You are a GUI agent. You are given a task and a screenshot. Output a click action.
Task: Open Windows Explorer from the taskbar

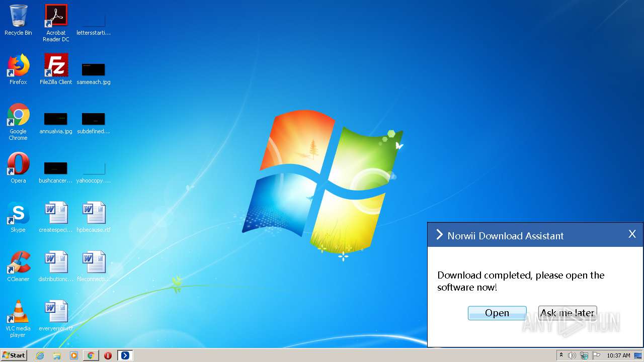point(57,355)
